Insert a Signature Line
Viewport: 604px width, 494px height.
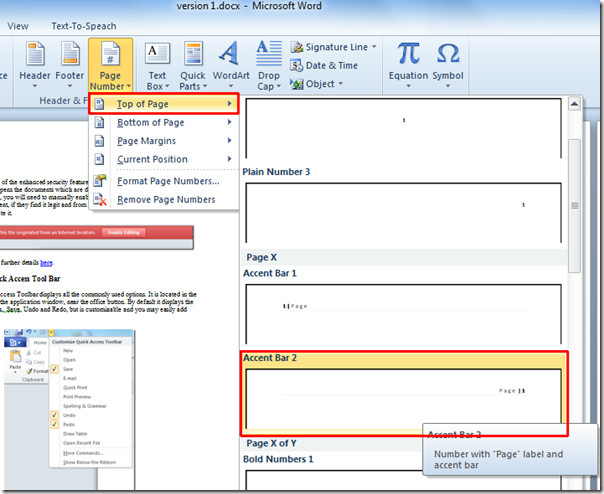coord(334,47)
